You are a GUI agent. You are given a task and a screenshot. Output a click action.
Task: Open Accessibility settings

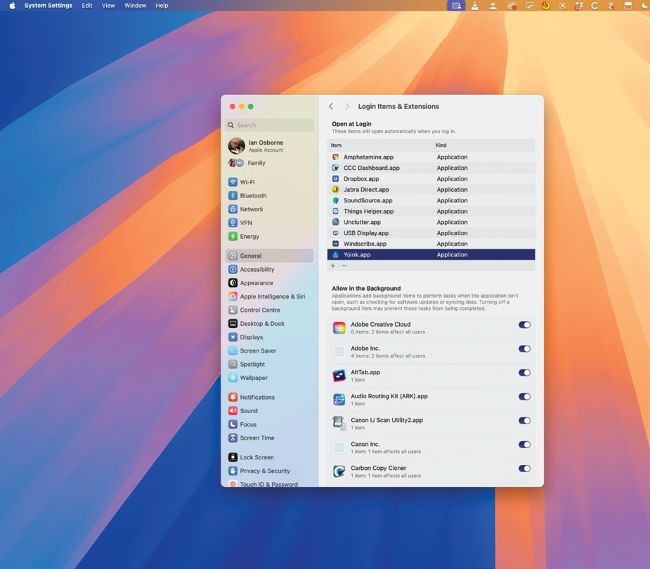pos(269,269)
